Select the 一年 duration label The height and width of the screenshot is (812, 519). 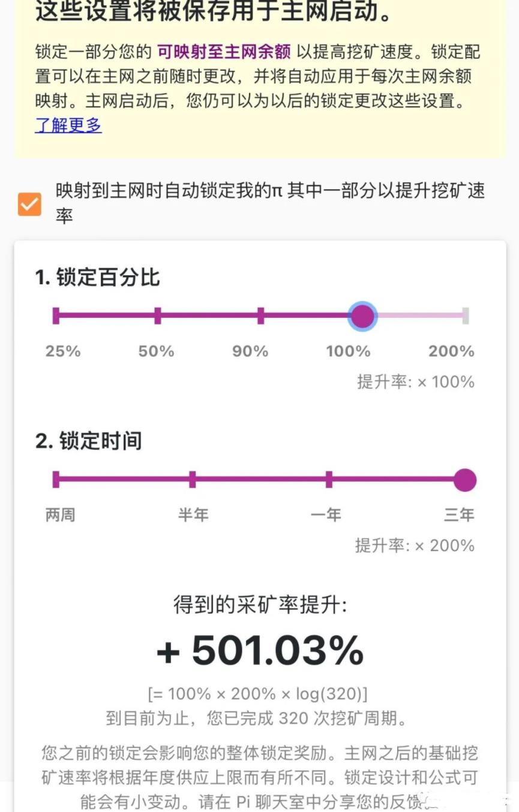[326, 515]
